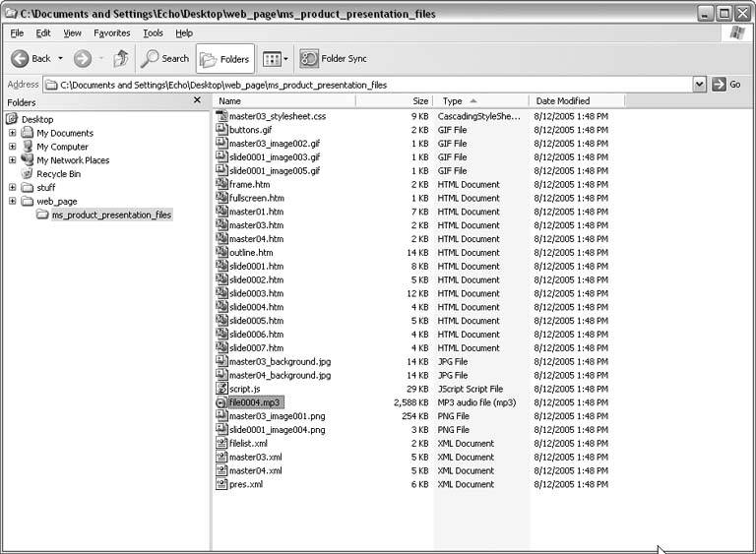Open the Views dropdown arrow
This screenshot has width=756, height=554.
[x=285, y=59]
